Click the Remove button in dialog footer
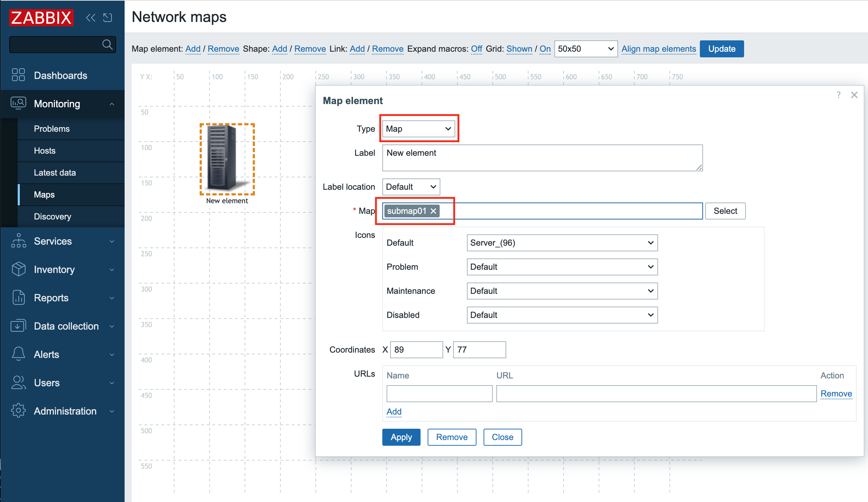868x502 pixels. (452, 437)
